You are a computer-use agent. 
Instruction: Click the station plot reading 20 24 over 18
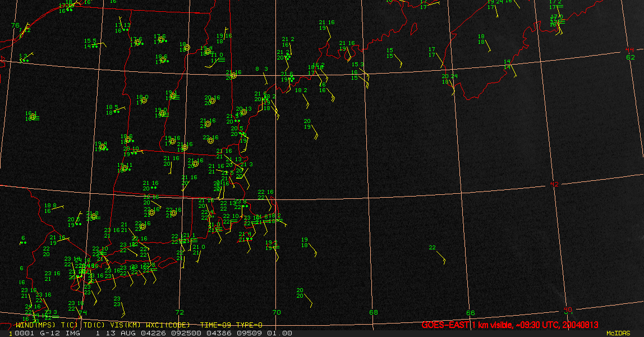449,79
